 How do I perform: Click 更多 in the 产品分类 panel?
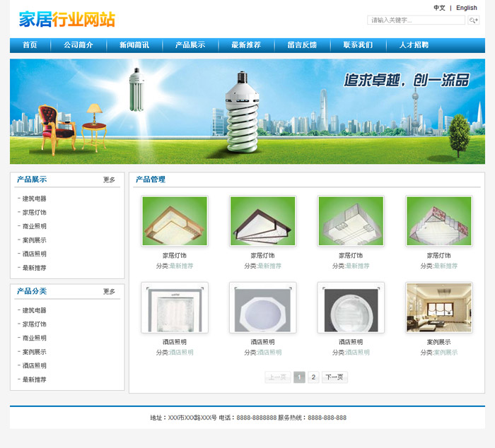[109, 291]
